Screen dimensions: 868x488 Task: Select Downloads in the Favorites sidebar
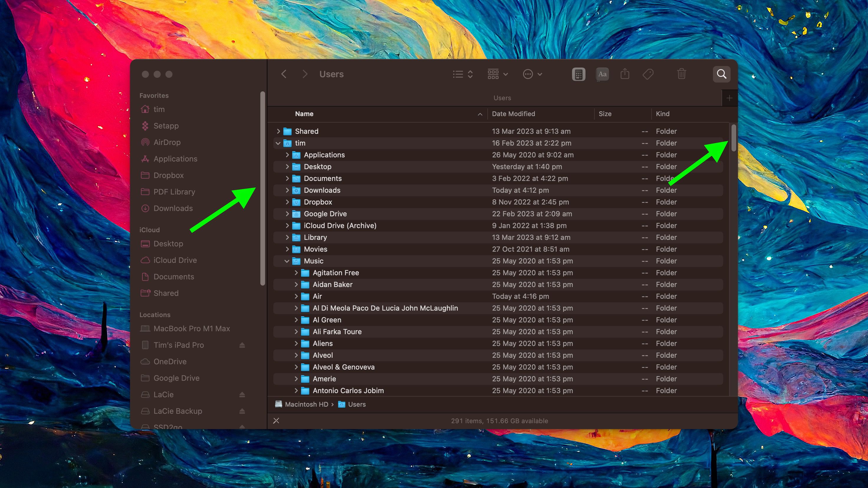click(x=172, y=208)
